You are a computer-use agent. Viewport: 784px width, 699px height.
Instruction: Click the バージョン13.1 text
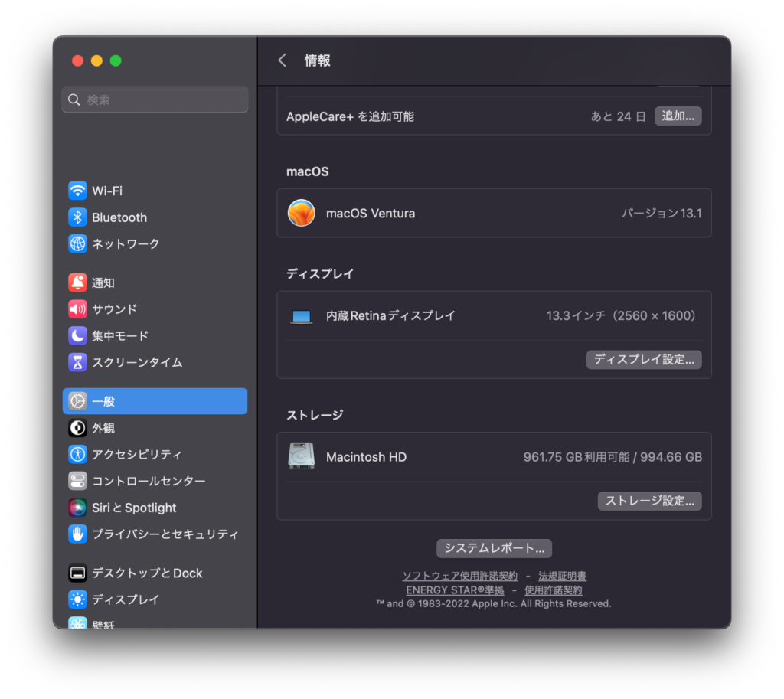(661, 213)
